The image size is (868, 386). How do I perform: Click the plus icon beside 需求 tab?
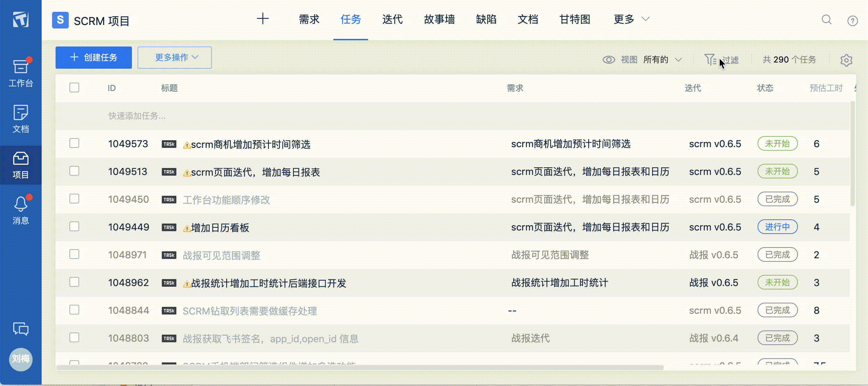pos(263,19)
